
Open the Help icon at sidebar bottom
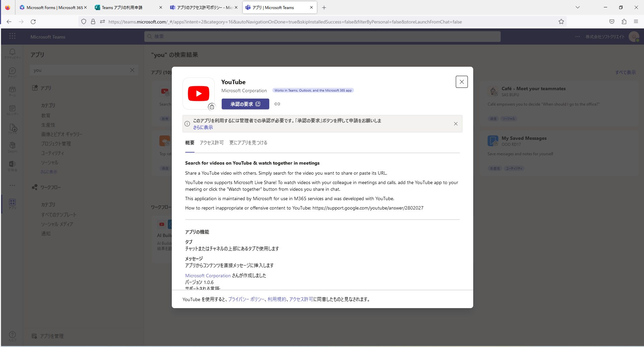(x=12, y=336)
